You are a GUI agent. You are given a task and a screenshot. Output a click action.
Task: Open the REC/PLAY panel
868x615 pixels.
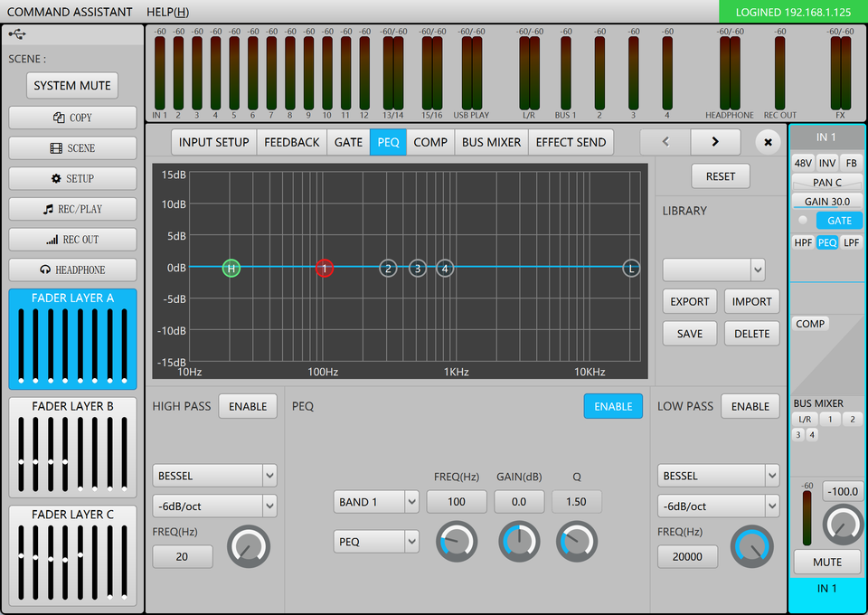coord(72,209)
